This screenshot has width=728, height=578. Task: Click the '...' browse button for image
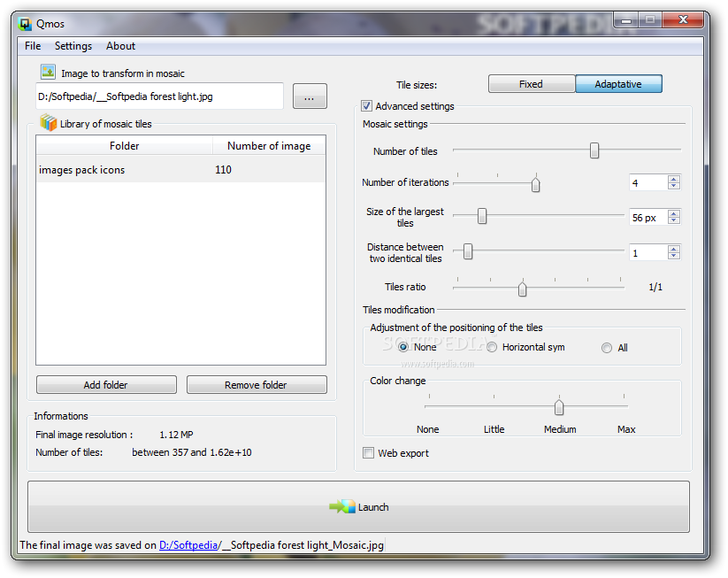[x=310, y=96]
